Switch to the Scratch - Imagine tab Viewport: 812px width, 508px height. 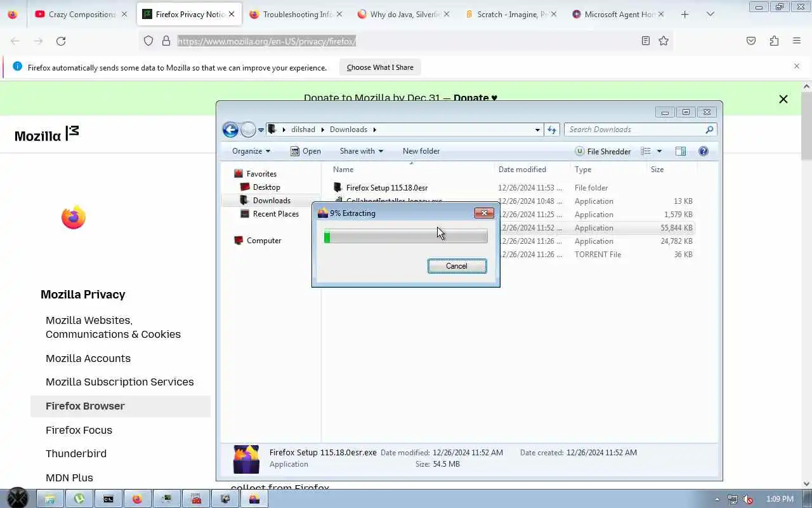(511, 14)
